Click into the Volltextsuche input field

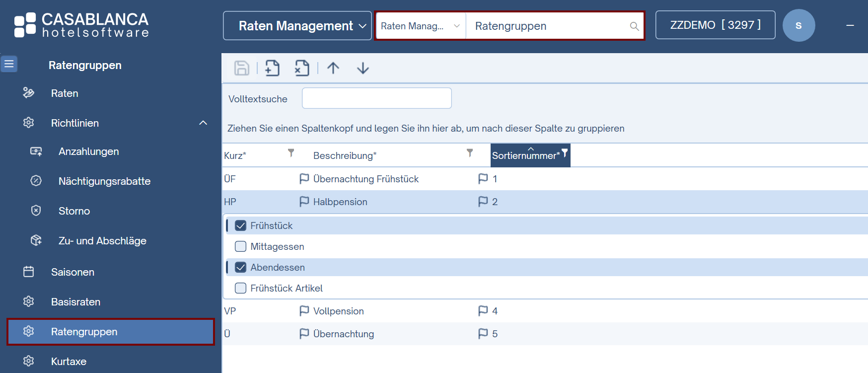(x=377, y=98)
